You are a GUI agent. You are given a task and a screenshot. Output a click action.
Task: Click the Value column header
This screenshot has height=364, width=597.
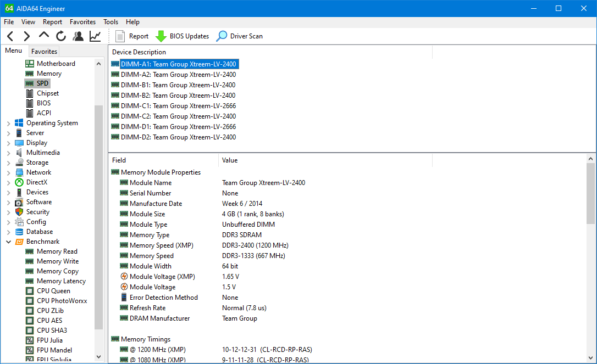pos(325,160)
